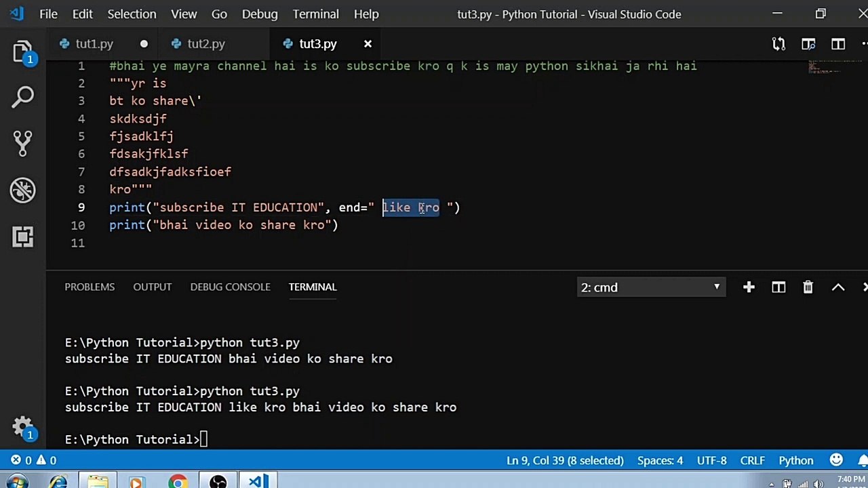Show the OUTPUT panel tab
The height and width of the screenshot is (488, 868).
coord(153,287)
